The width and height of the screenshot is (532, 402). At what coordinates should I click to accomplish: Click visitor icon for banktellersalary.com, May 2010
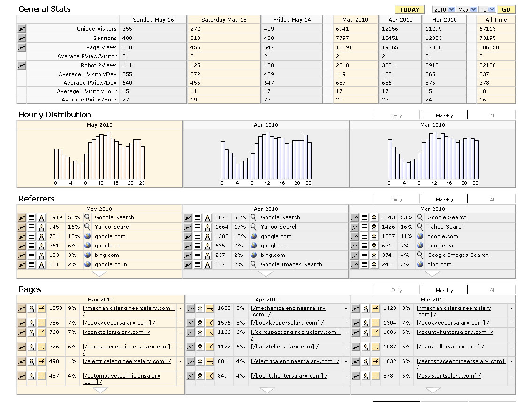pyautogui.click(x=32, y=332)
